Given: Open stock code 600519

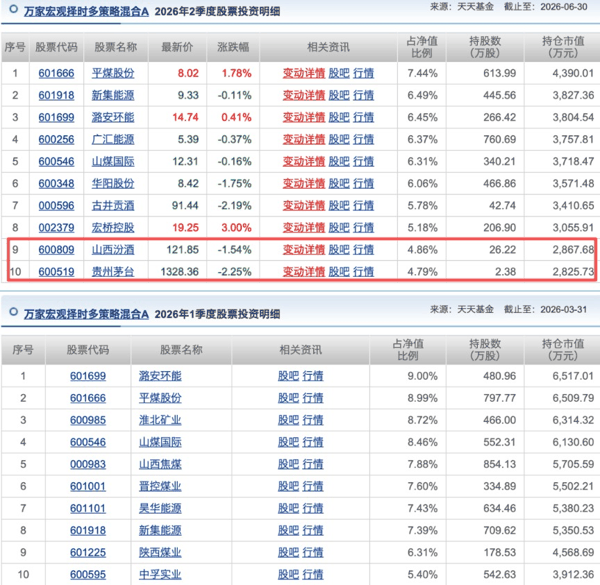Looking at the screenshot, I should (x=56, y=272).
